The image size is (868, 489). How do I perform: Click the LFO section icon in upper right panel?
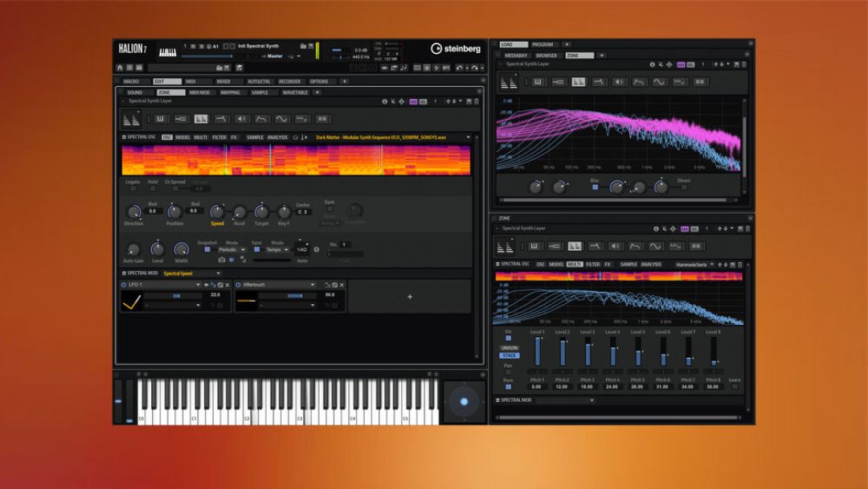click(659, 82)
